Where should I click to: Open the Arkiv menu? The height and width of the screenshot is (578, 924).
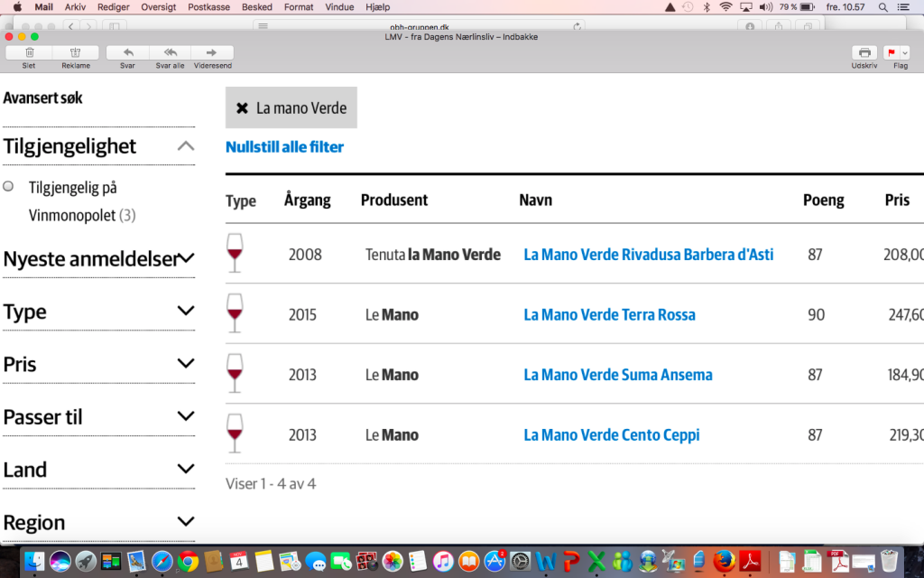click(x=76, y=7)
